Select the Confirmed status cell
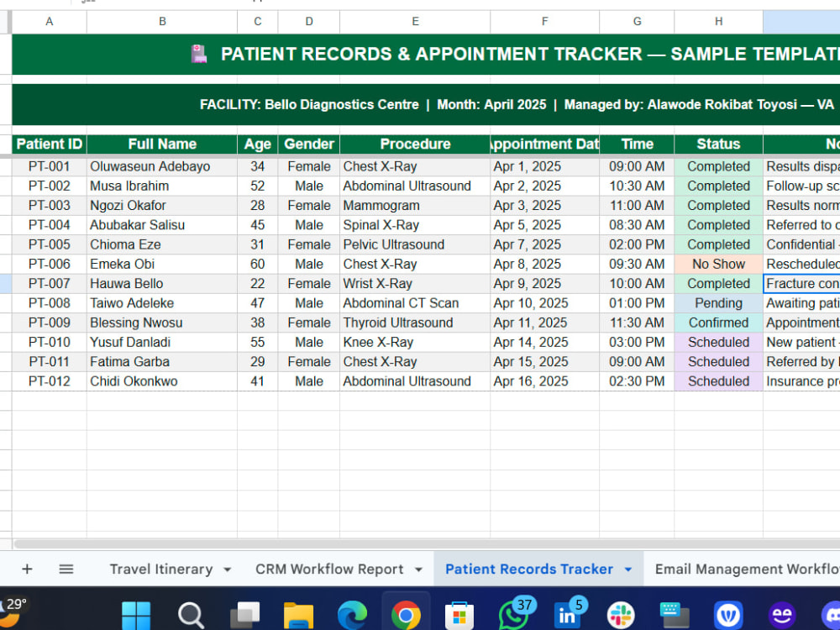 (718, 323)
